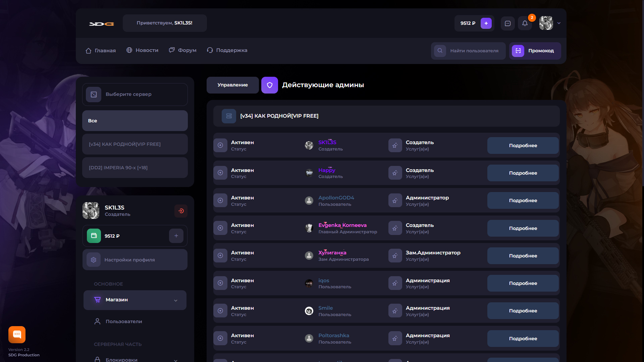Click Подробнее for SK1L3S
This screenshot has width=644, height=362.
523,145
